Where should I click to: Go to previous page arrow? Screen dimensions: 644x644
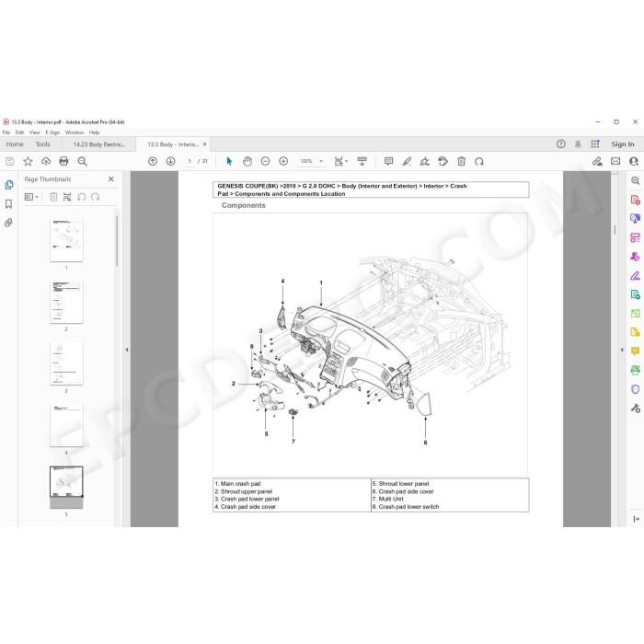[x=153, y=161]
